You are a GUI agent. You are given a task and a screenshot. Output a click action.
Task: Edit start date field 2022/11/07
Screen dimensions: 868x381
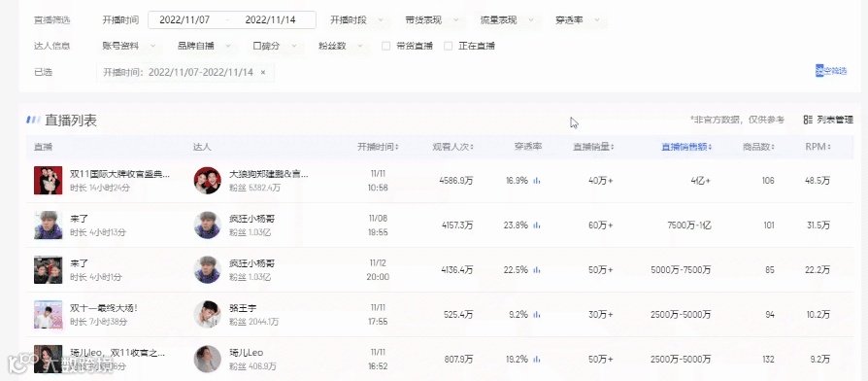click(184, 20)
